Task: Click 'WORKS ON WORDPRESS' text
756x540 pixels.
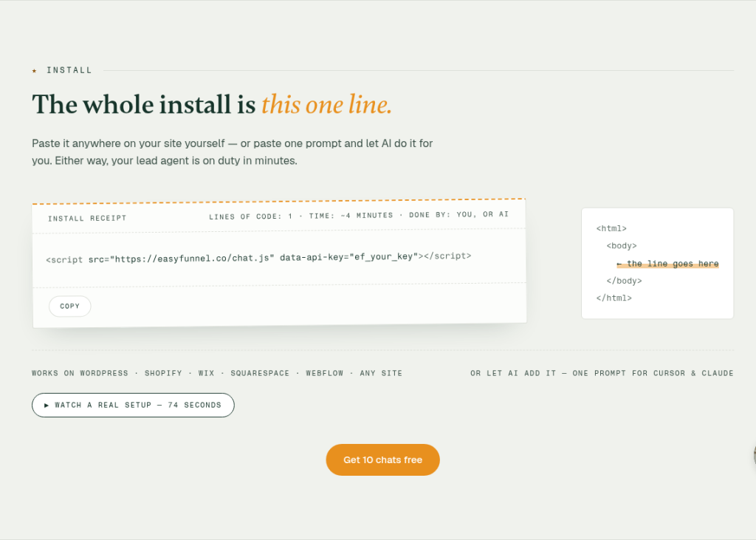Action: (80, 373)
